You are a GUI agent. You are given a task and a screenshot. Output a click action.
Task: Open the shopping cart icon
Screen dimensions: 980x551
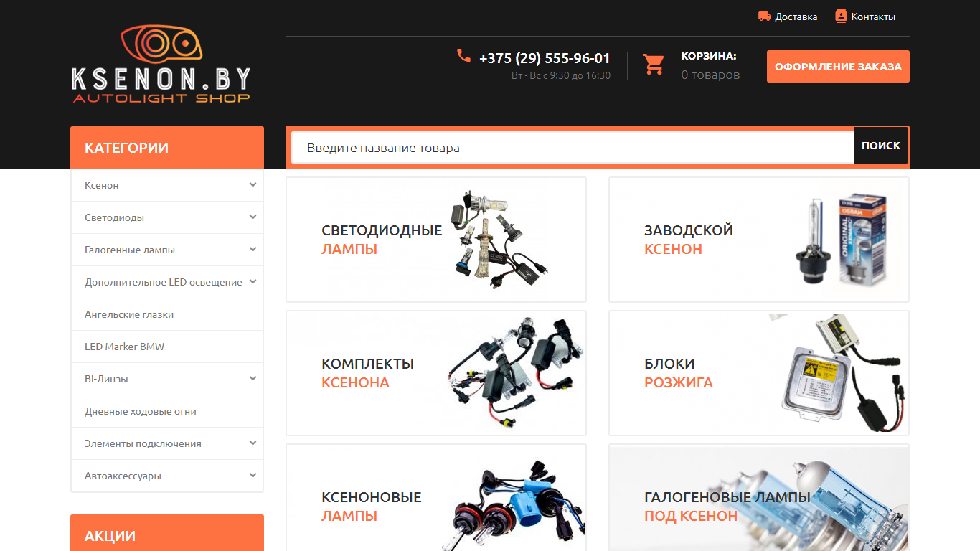point(654,65)
